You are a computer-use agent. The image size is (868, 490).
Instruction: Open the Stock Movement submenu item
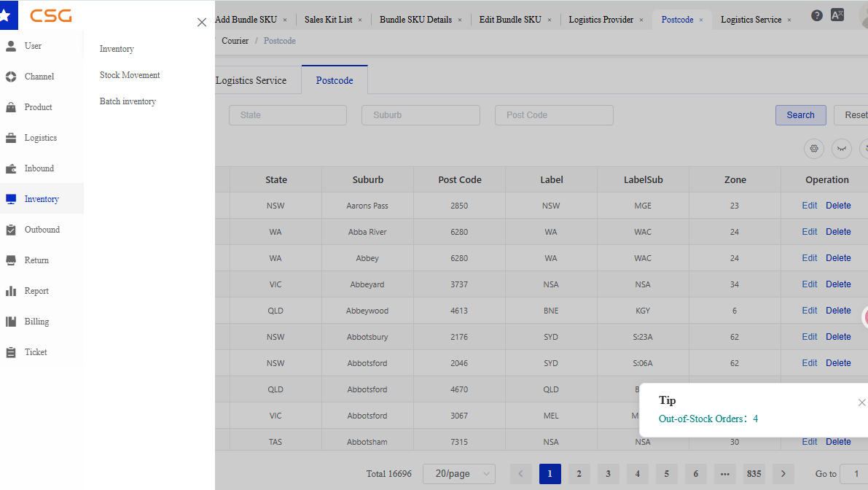[x=130, y=75]
